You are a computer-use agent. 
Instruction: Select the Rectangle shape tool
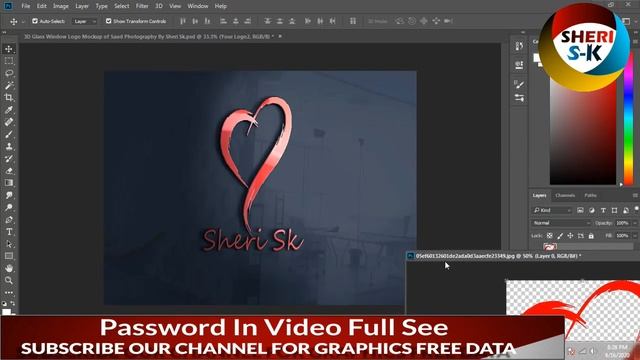[9, 256]
